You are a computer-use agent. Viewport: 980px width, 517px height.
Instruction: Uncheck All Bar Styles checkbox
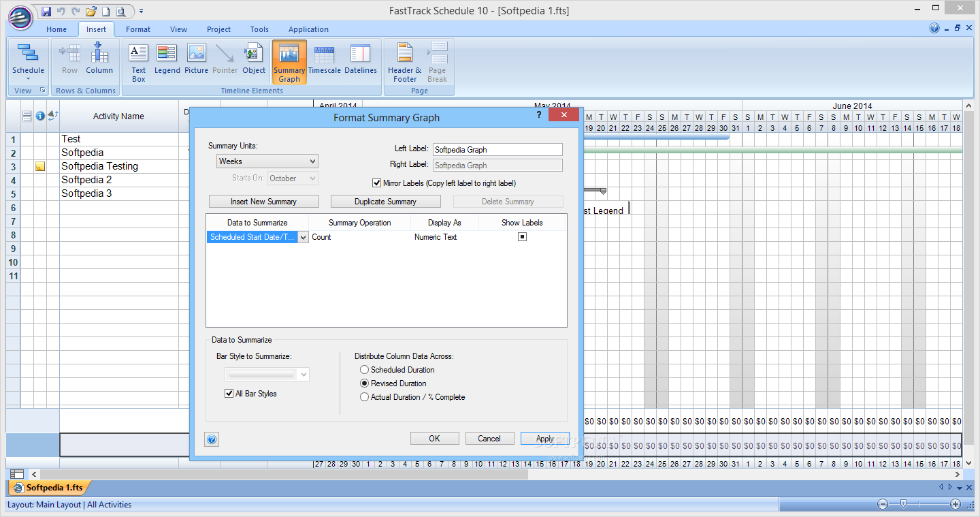(229, 394)
